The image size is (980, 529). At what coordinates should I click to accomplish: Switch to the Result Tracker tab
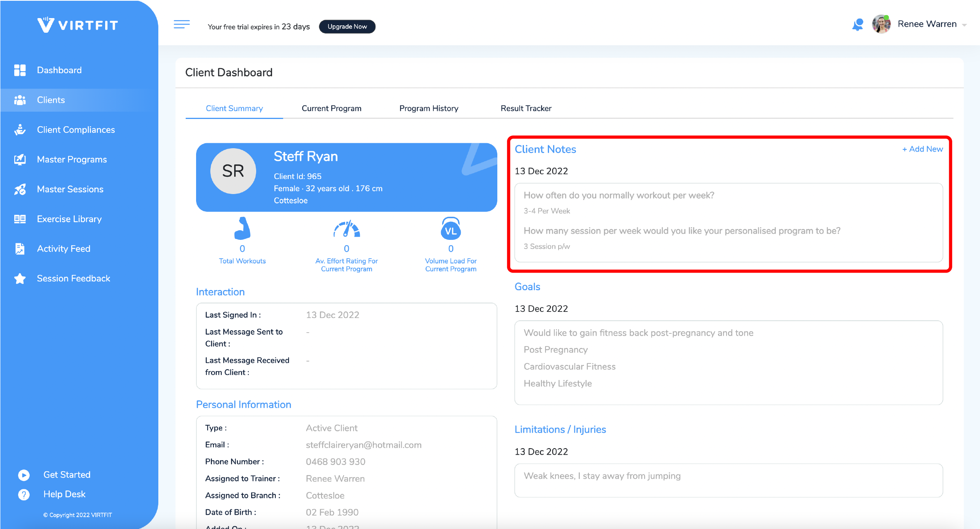(x=526, y=109)
